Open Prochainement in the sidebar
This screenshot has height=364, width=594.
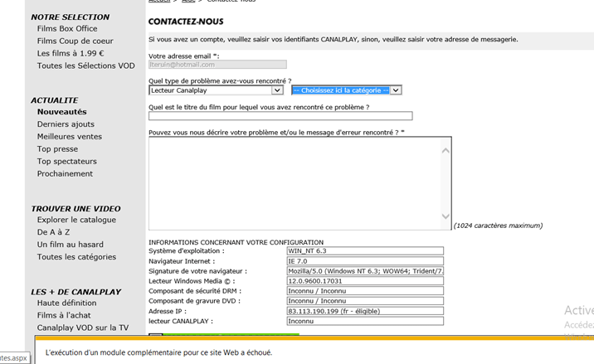coord(65,174)
